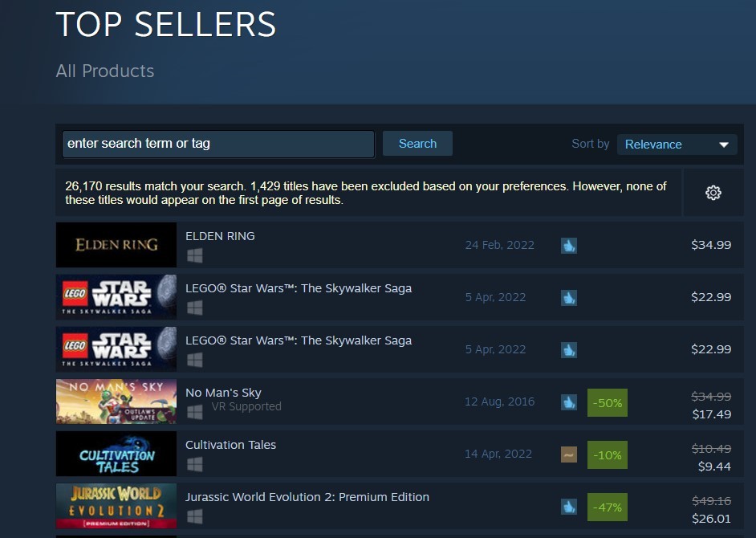
Task: Click the -50% discount badge for No Man's Sky
Action: 608,402
